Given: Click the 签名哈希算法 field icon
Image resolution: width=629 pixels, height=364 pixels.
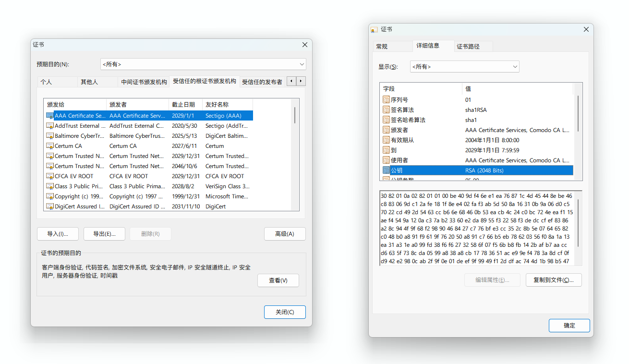Looking at the screenshot, I should (386, 120).
